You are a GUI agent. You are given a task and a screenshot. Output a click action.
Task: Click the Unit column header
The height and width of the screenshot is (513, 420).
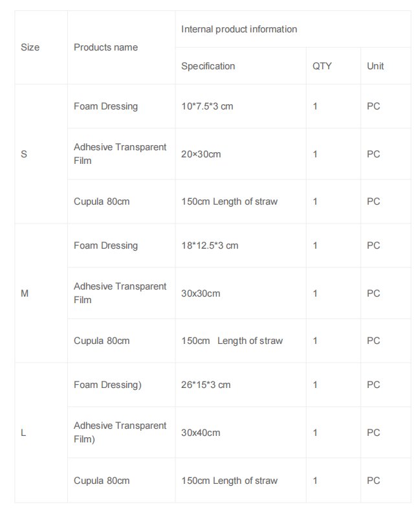(x=375, y=66)
